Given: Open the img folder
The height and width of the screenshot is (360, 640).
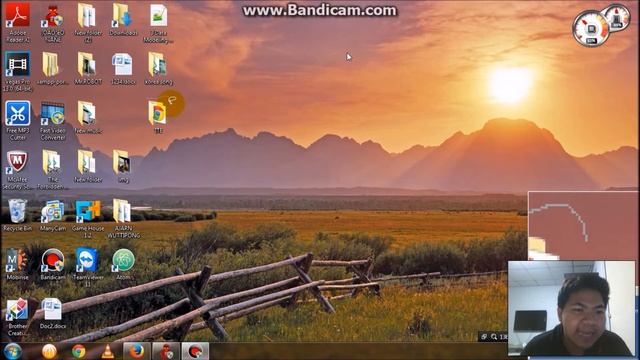Looking at the screenshot, I should pyautogui.click(x=122, y=166).
